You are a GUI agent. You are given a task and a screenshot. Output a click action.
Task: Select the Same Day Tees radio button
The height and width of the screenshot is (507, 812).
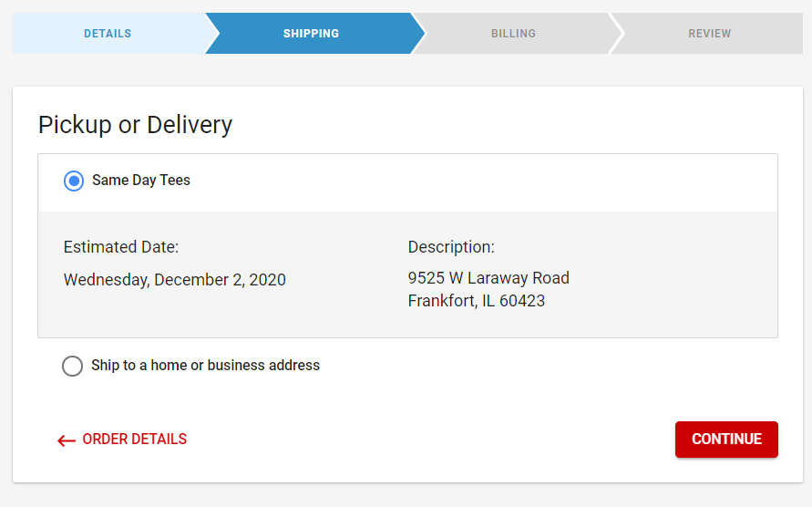74,181
